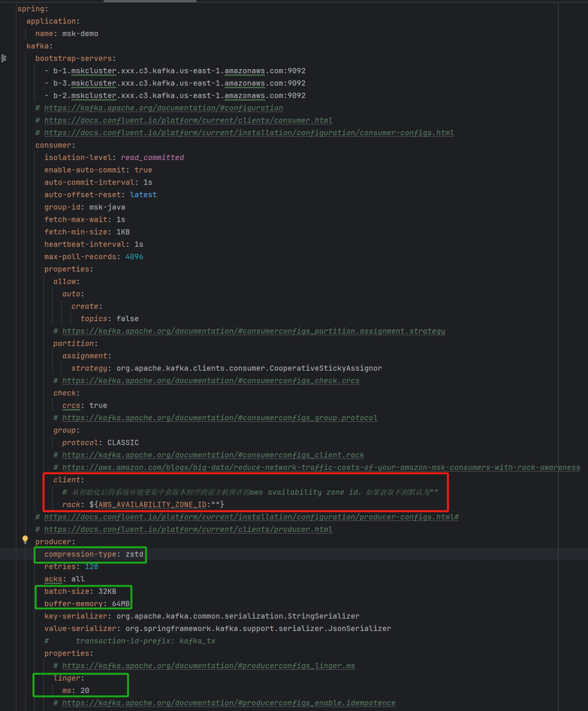
Task: Click the 'producer:' key line
Action: tap(56, 542)
